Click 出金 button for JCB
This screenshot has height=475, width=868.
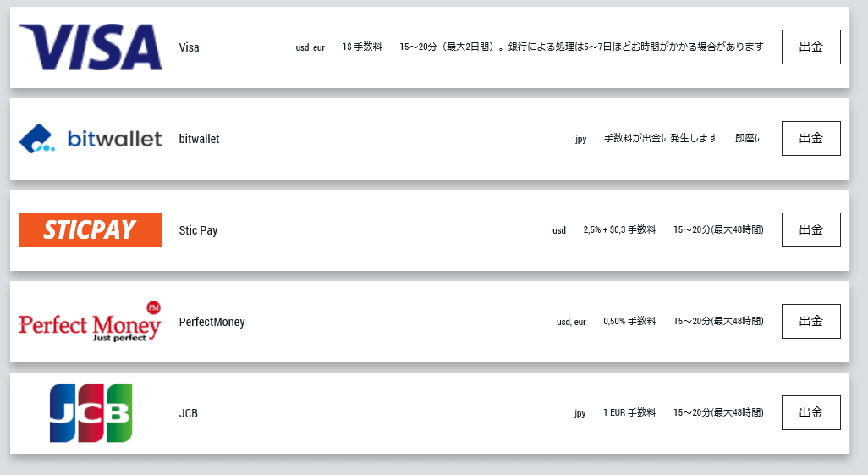point(811,413)
